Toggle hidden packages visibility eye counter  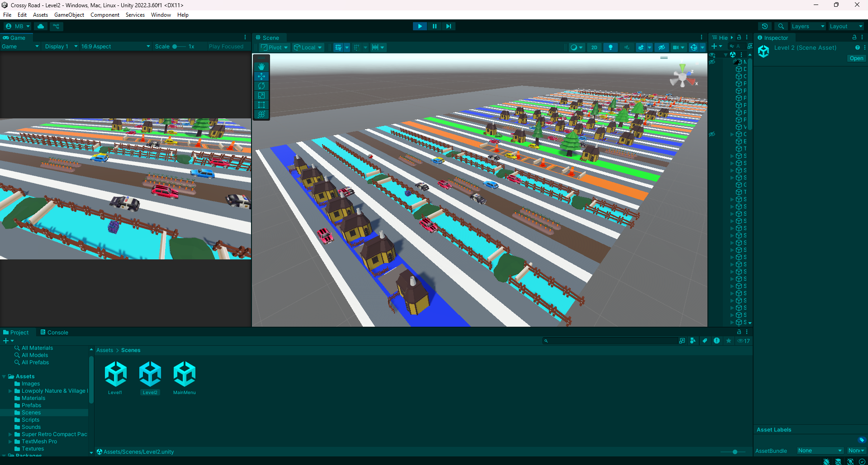pos(744,341)
